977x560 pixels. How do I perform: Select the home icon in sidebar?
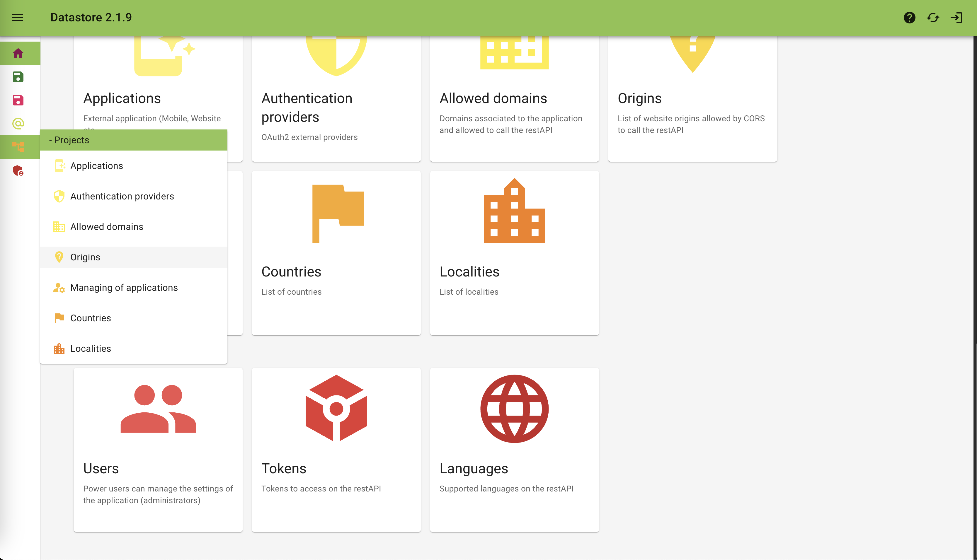coord(18,54)
